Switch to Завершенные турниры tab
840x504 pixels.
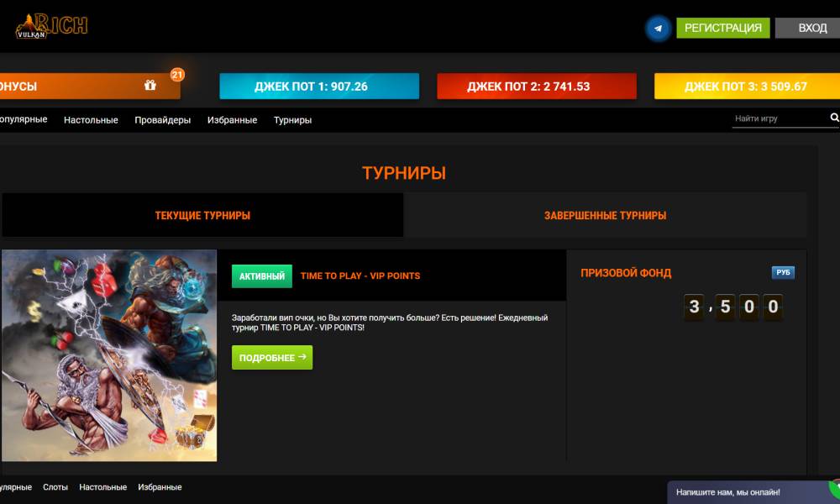[605, 215]
